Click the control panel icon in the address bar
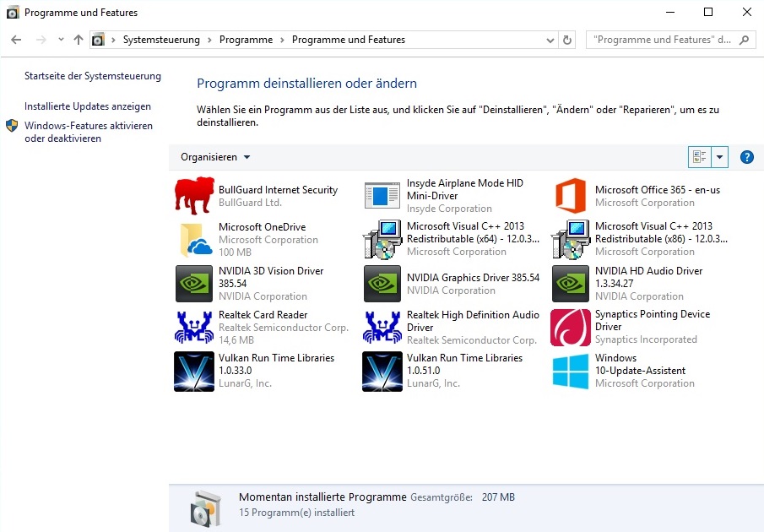 point(99,40)
